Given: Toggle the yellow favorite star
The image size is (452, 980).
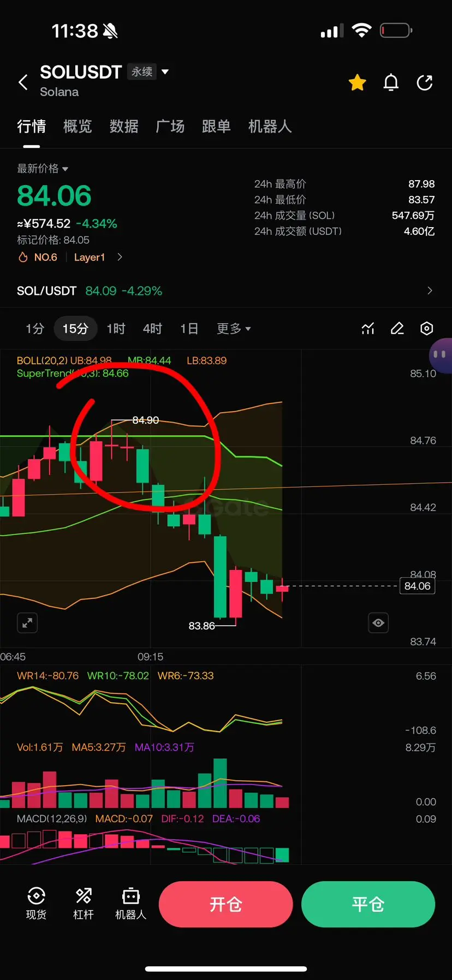Looking at the screenshot, I should point(358,82).
